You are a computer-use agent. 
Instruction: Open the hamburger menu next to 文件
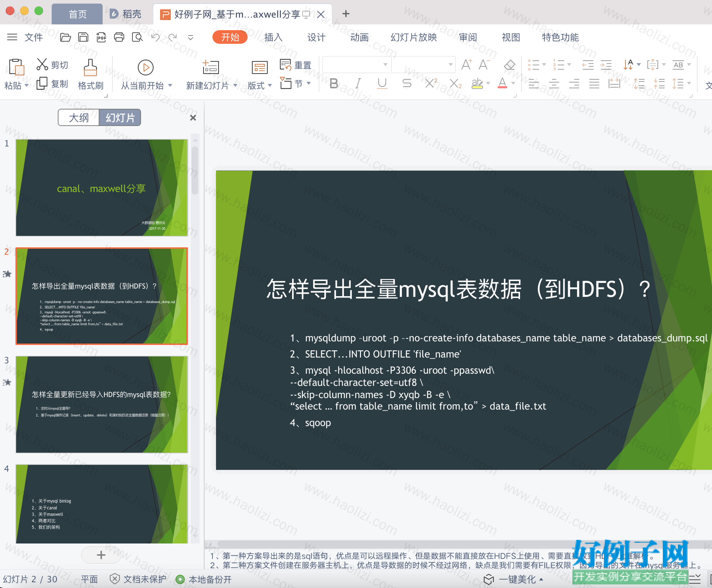coord(12,37)
